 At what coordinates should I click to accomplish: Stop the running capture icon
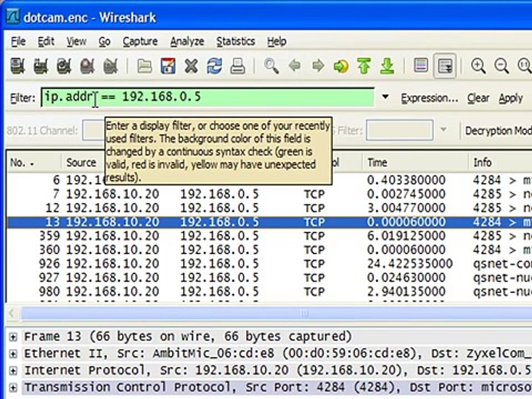[87, 66]
